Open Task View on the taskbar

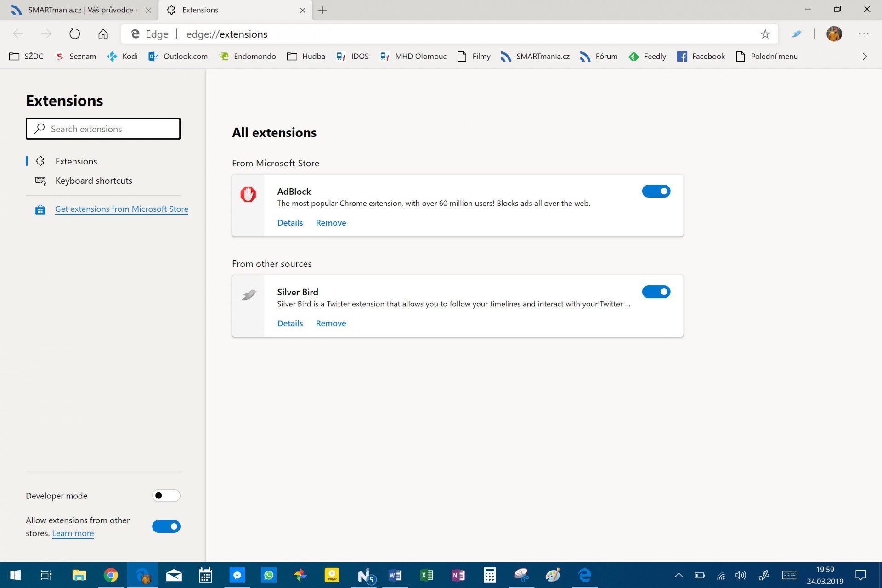coord(46,575)
